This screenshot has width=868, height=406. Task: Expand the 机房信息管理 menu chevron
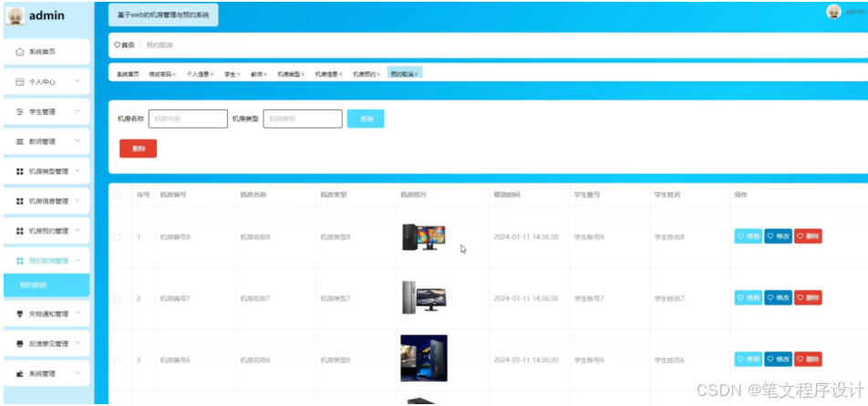77,201
